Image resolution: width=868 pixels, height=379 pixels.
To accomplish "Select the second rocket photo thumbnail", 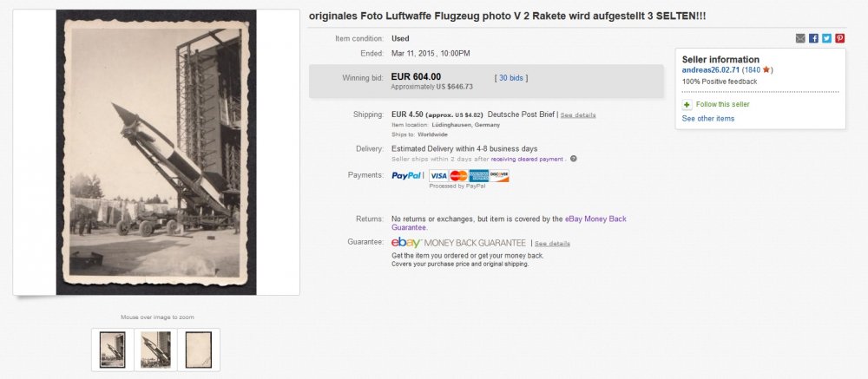I will pos(155,350).
